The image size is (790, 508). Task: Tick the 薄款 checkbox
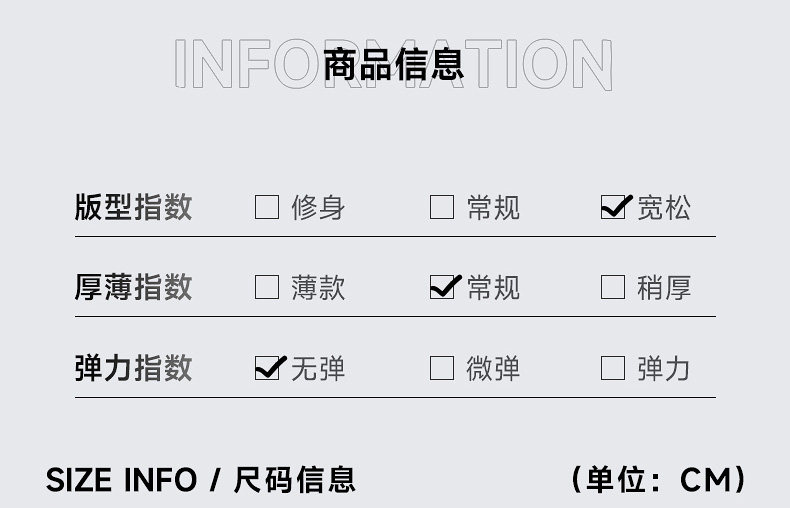(267, 288)
